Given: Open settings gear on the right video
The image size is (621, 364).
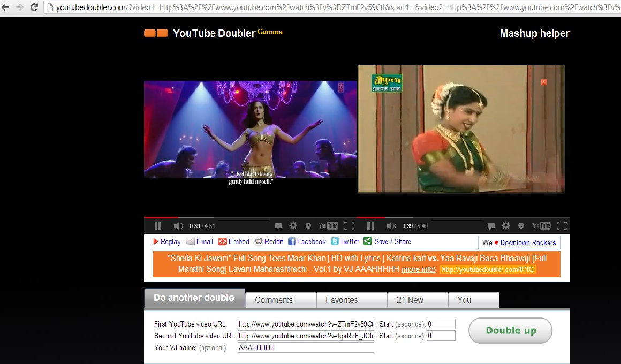Looking at the screenshot, I should (x=506, y=225).
